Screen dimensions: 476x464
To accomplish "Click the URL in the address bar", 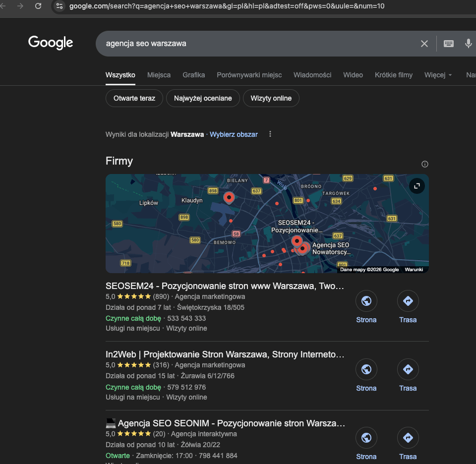I will 227,6.
